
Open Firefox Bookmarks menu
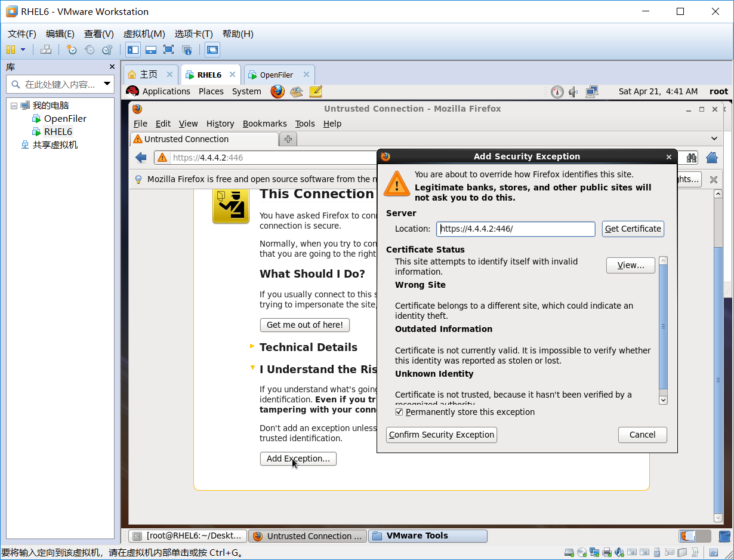pyautogui.click(x=265, y=124)
